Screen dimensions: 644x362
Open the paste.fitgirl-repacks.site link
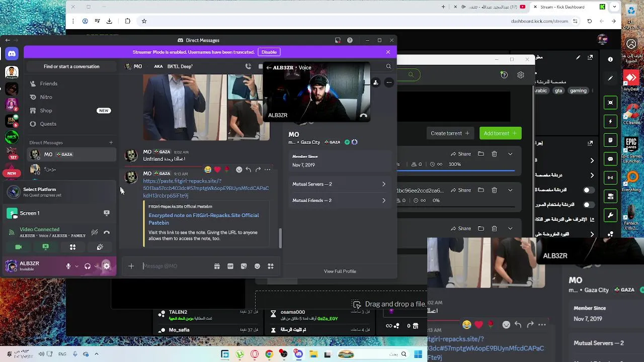(x=206, y=188)
